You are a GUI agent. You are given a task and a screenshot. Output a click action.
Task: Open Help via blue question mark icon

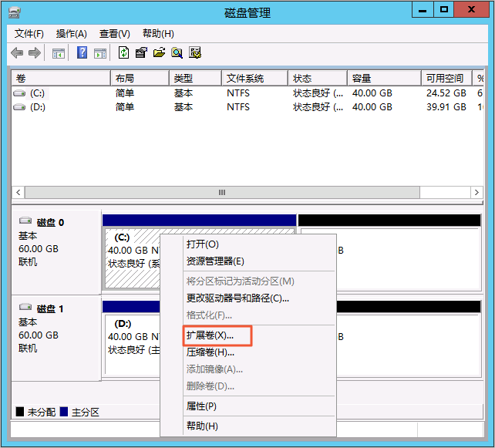coord(82,53)
